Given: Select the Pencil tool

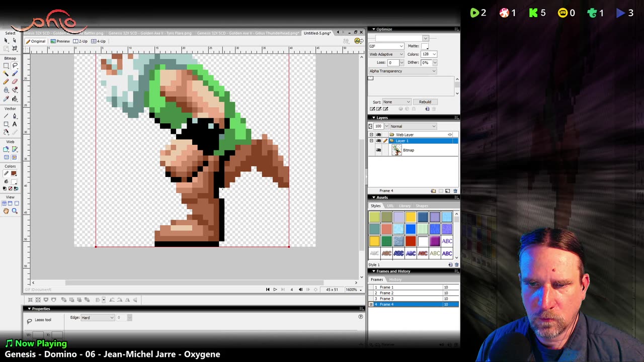Looking at the screenshot, I should tap(6, 81).
